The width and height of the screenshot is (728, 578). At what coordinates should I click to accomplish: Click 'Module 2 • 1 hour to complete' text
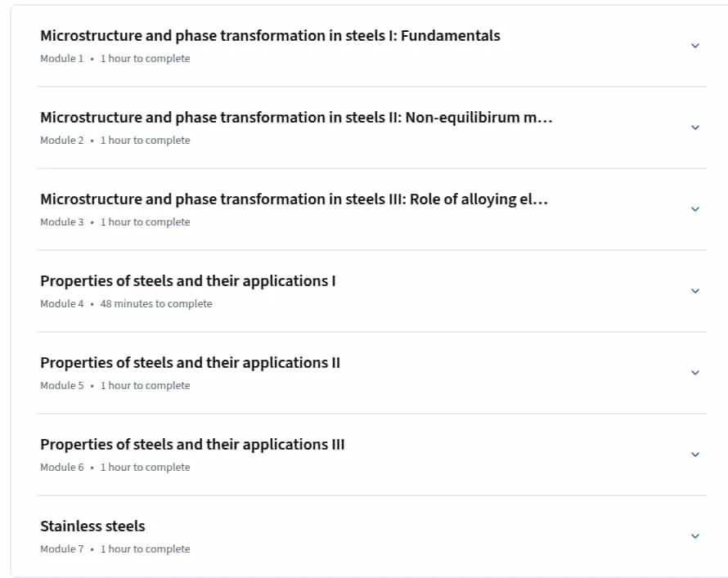(115, 140)
